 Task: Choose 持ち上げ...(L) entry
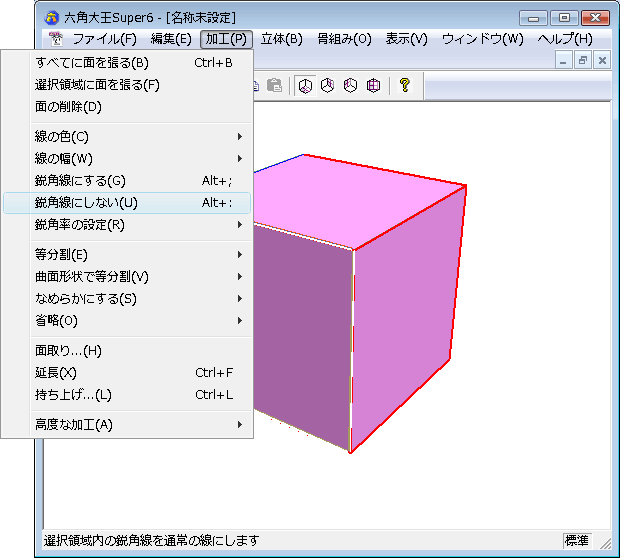point(127,395)
